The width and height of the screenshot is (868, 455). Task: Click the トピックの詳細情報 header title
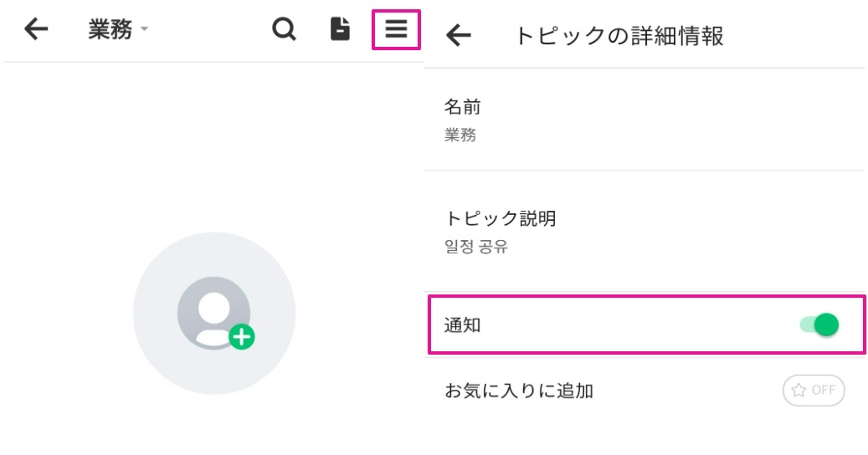619,35
